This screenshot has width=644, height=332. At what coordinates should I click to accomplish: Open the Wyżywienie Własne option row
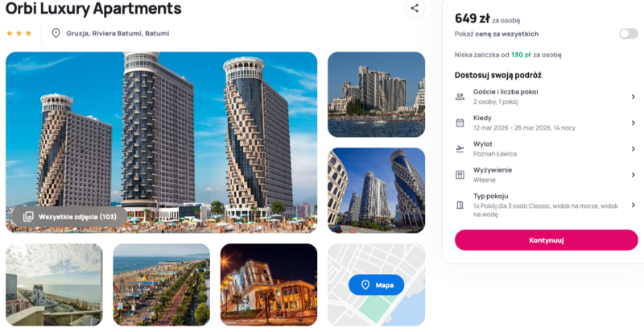click(x=546, y=175)
